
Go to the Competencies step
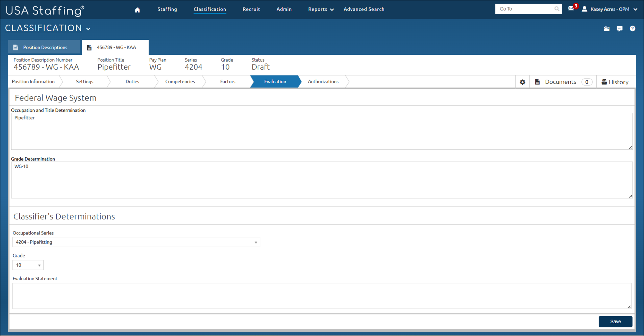(x=180, y=81)
